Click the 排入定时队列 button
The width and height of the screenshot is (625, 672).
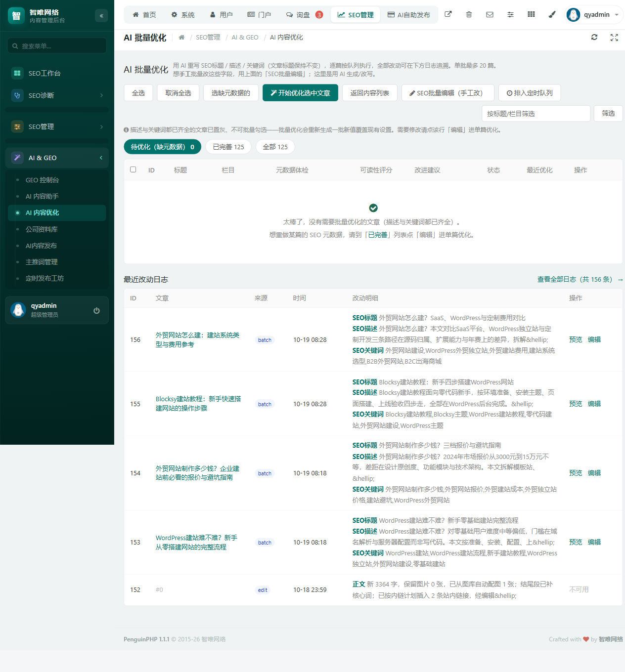(x=530, y=93)
